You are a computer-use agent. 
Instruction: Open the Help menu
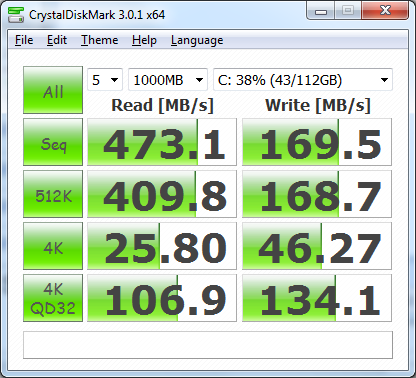[144, 40]
